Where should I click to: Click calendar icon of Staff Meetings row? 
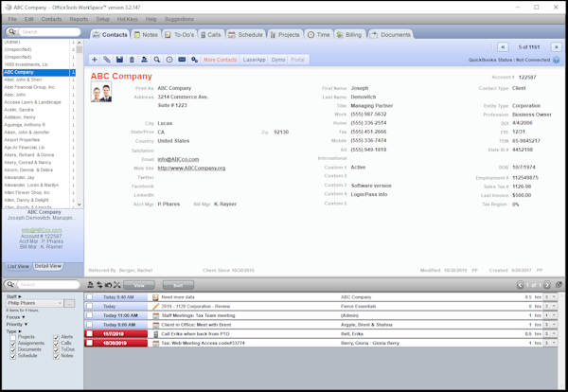pyautogui.click(x=156, y=315)
